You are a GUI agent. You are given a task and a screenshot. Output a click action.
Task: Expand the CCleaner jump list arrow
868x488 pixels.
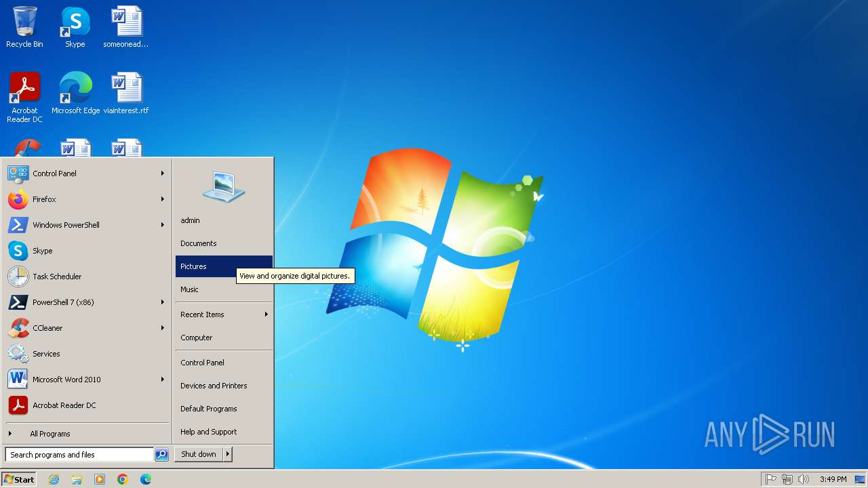pos(163,328)
